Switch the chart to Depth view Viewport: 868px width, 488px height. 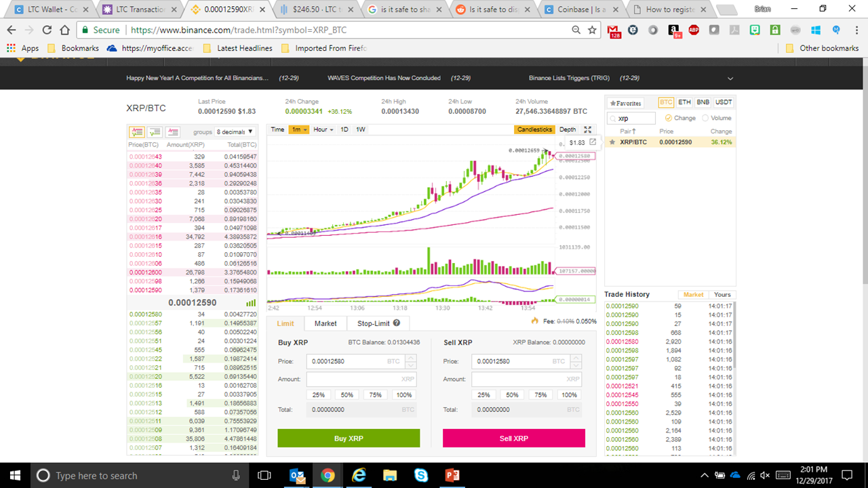[x=567, y=129]
